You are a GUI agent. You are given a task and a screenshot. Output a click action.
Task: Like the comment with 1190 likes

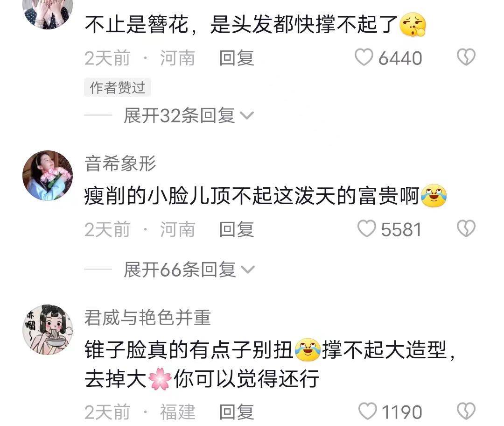tap(368, 411)
